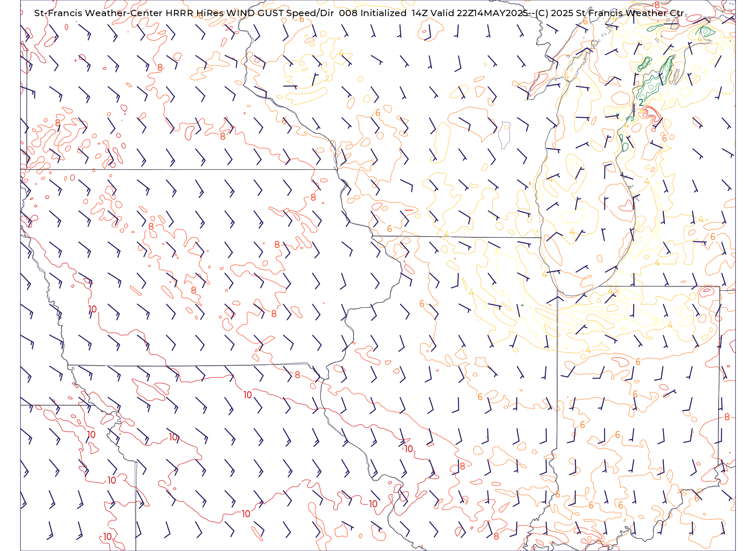Click the "008 Initialized 14Z" text
The width and height of the screenshot is (756, 551).
(384, 13)
